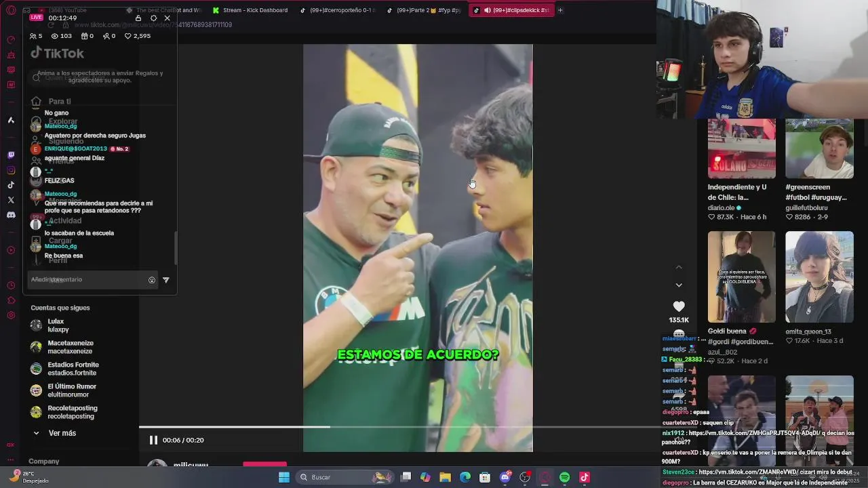This screenshot has height=488, width=868.
Task: Open a new browser tab with plus
Action: click(560, 10)
